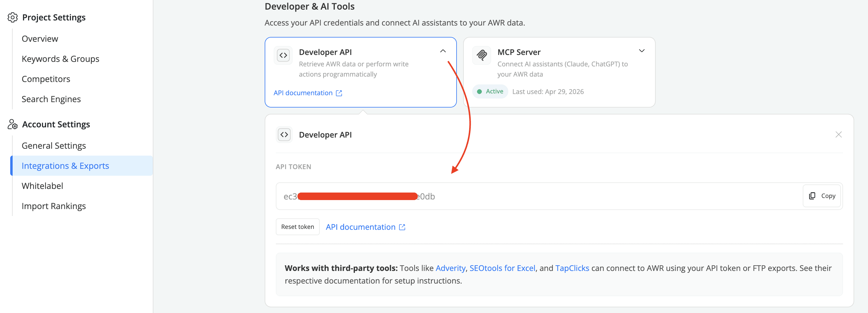Click the external link icon beside card's API documentation
This screenshot has height=313, width=868.
tap(339, 93)
